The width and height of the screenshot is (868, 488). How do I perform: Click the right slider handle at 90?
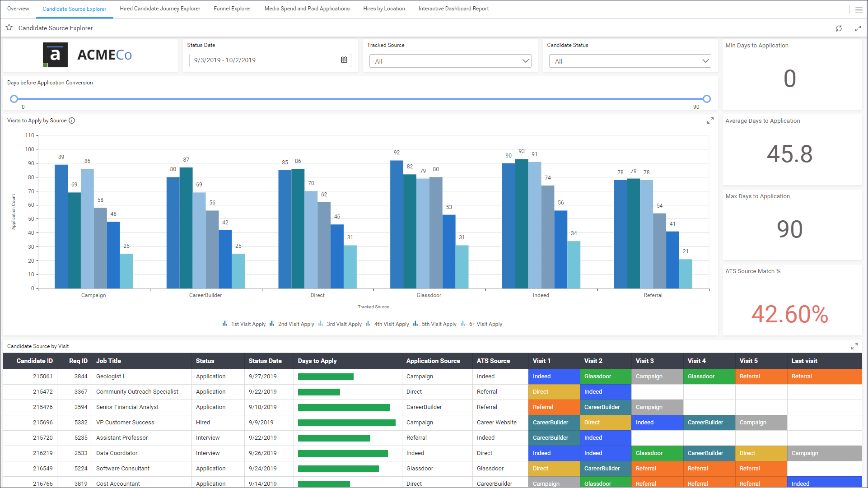click(x=707, y=99)
